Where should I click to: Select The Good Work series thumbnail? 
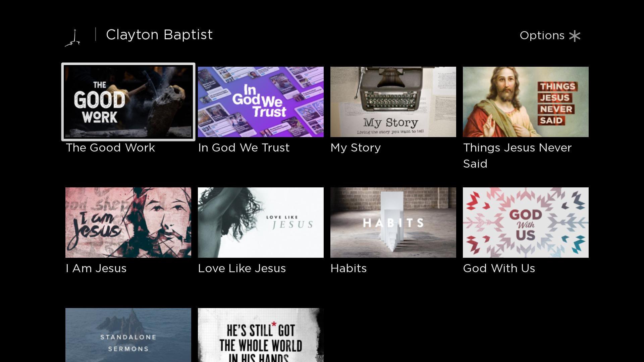click(x=128, y=102)
